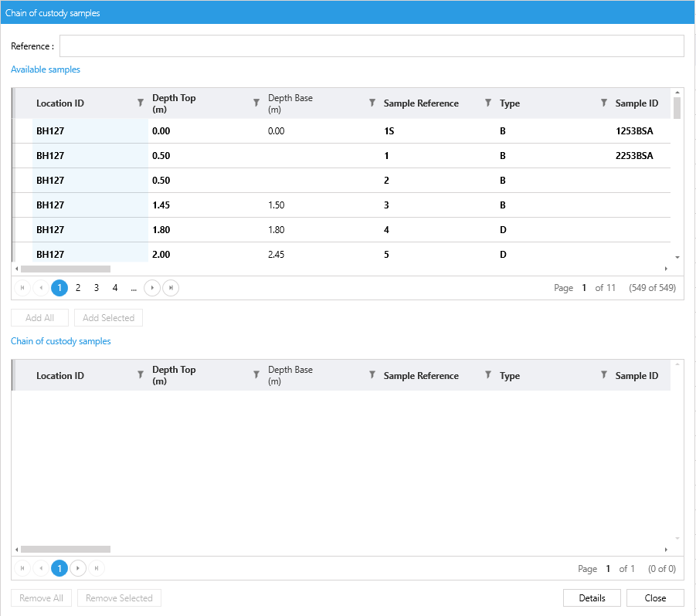Filter Depth Base column in Chain of custody grid

(372, 375)
